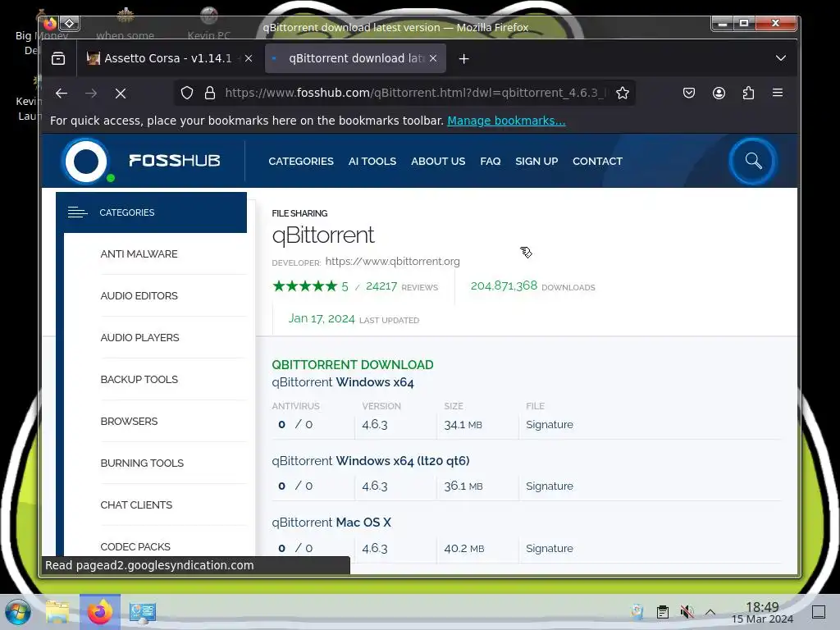Open the extensions puzzle icon
This screenshot has width=840, height=630.
pos(748,93)
